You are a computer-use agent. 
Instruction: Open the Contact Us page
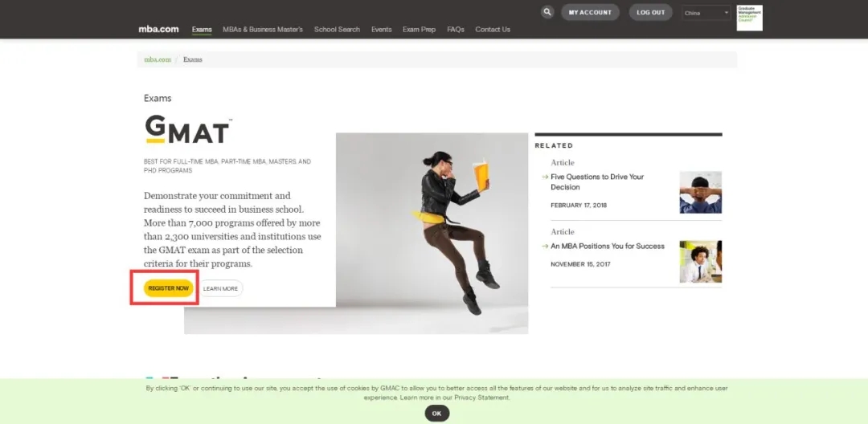click(493, 29)
